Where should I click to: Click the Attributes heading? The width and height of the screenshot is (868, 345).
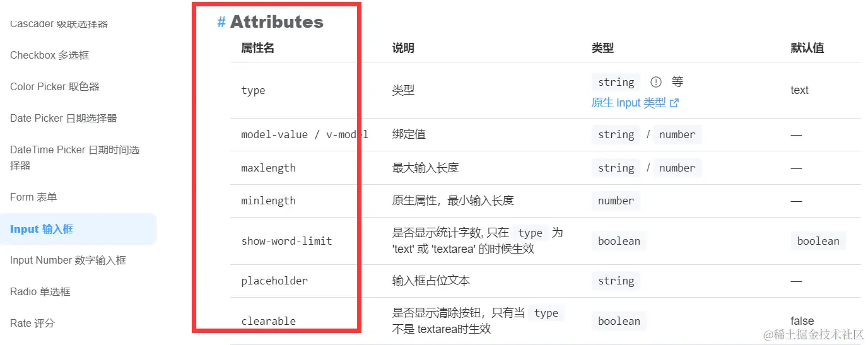pyautogui.click(x=276, y=22)
